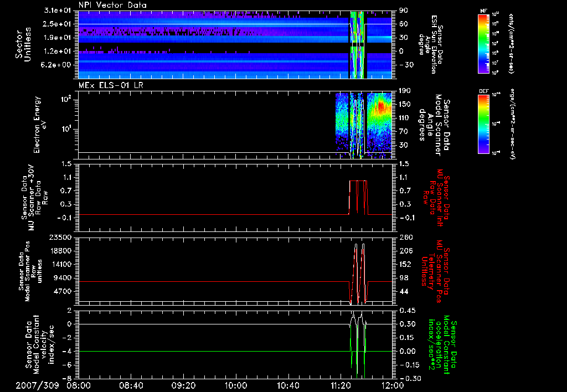Viewport: 567px width, 392px height.
Task: Select 'Model Scanner Angle degrees' axis label
Action: 434,125
